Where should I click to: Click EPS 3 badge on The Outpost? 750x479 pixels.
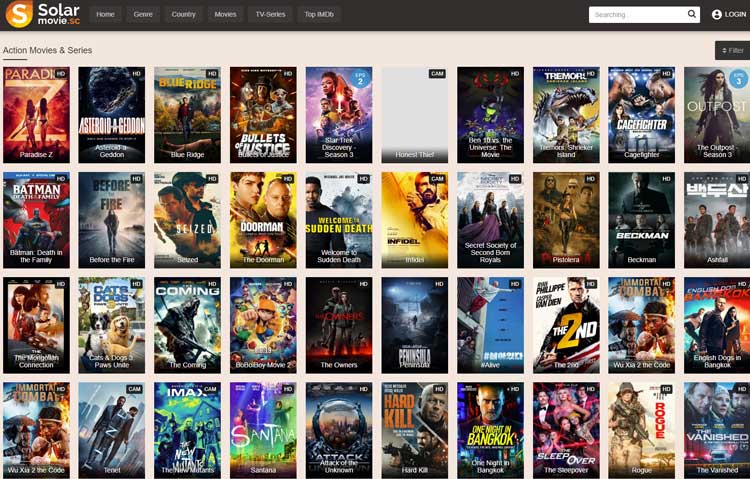click(739, 79)
